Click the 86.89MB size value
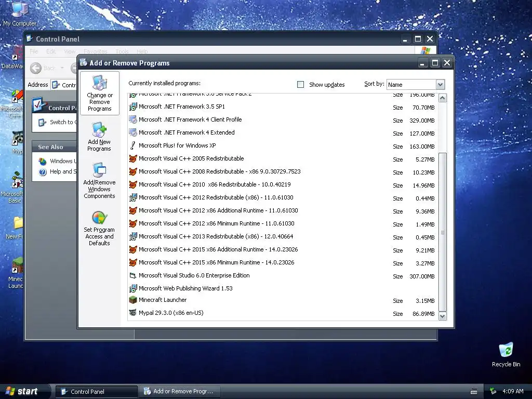The image size is (532, 399). tap(423, 314)
